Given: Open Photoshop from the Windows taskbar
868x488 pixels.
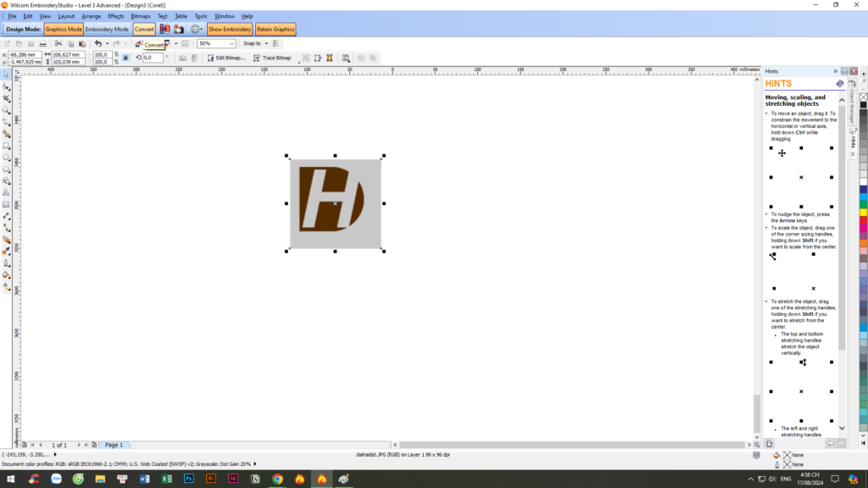Looking at the screenshot, I should click(x=189, y=479).
